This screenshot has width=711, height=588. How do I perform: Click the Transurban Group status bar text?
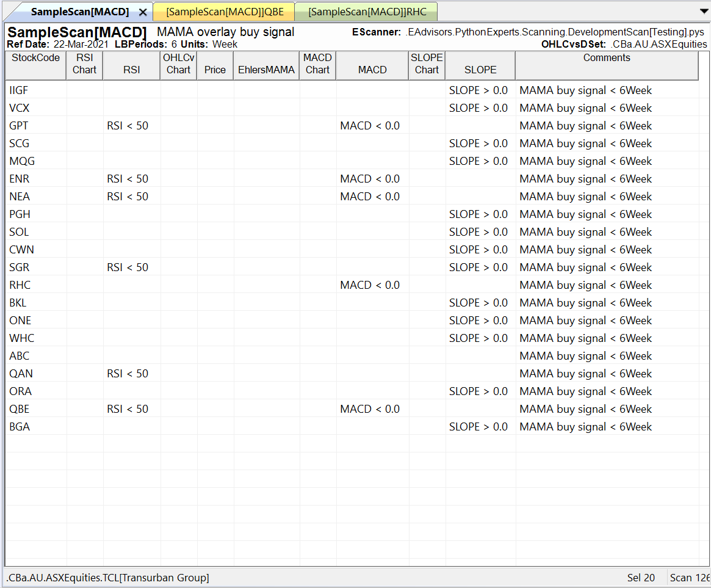107,578
